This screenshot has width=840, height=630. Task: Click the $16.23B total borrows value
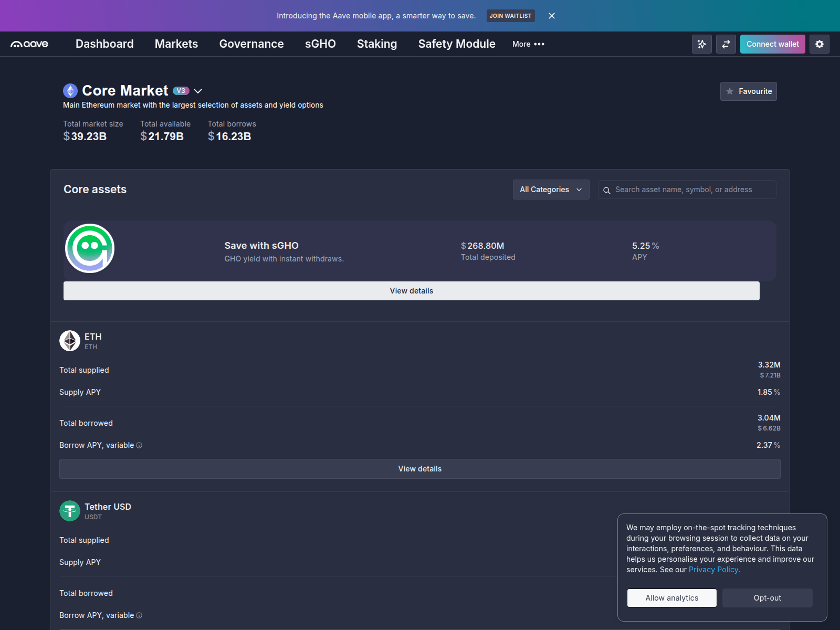point(229,136)
